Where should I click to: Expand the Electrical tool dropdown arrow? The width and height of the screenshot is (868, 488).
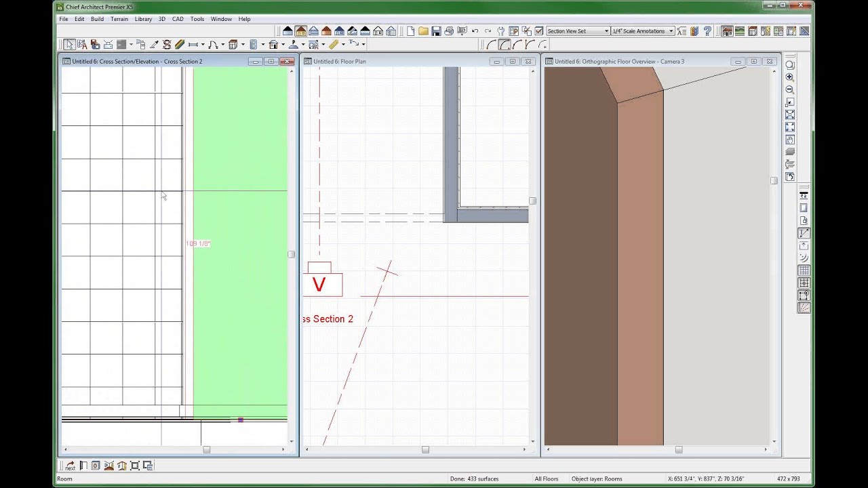[x=262, y=44]
